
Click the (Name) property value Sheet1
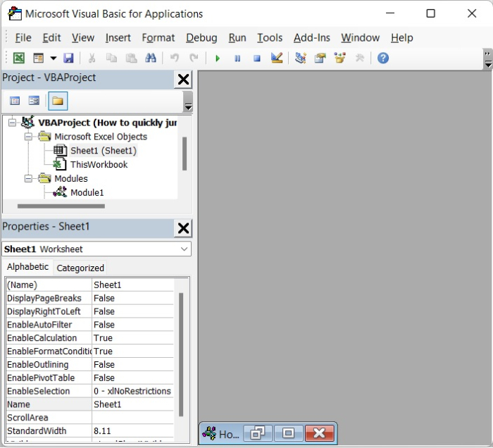pyautogui.click(x=132, y=285)
